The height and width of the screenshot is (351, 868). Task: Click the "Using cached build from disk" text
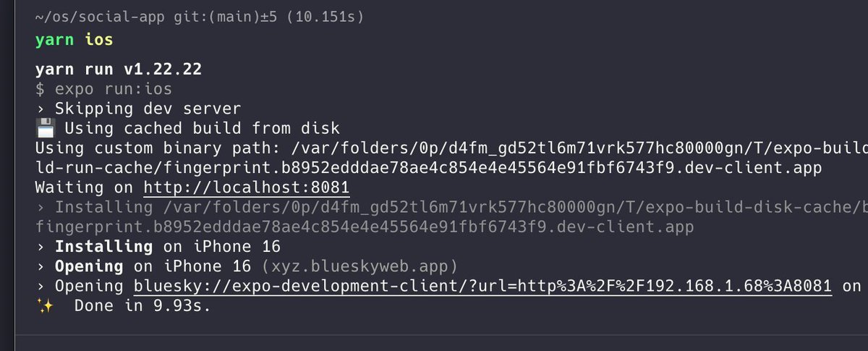202,130
